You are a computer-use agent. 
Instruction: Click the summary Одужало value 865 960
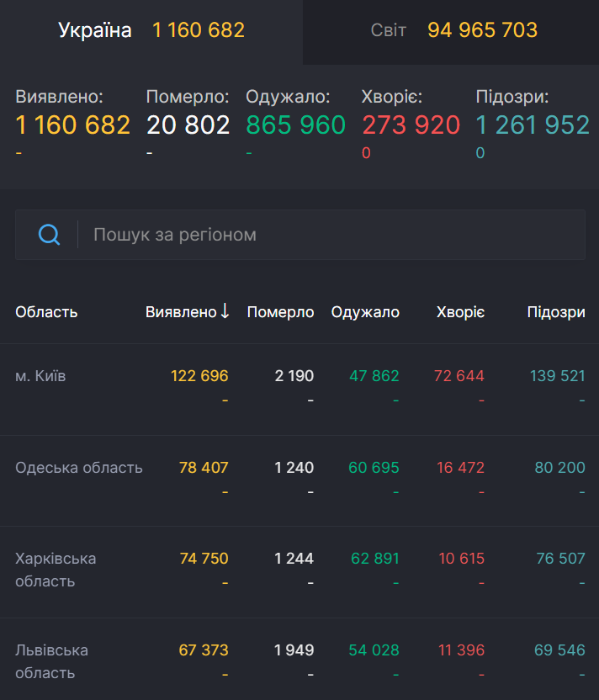click(295, 125)
